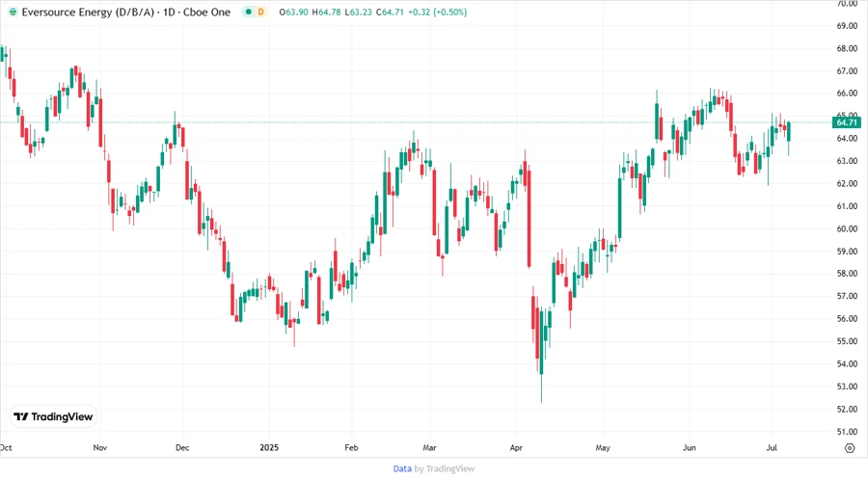This screenshot has width=868, height=480.
Task: Click the 2025 label on time axis
Action: click(269, 447)
